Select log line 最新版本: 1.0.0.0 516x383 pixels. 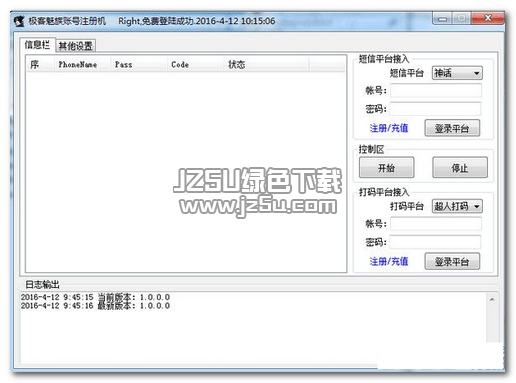coord(95,306)
